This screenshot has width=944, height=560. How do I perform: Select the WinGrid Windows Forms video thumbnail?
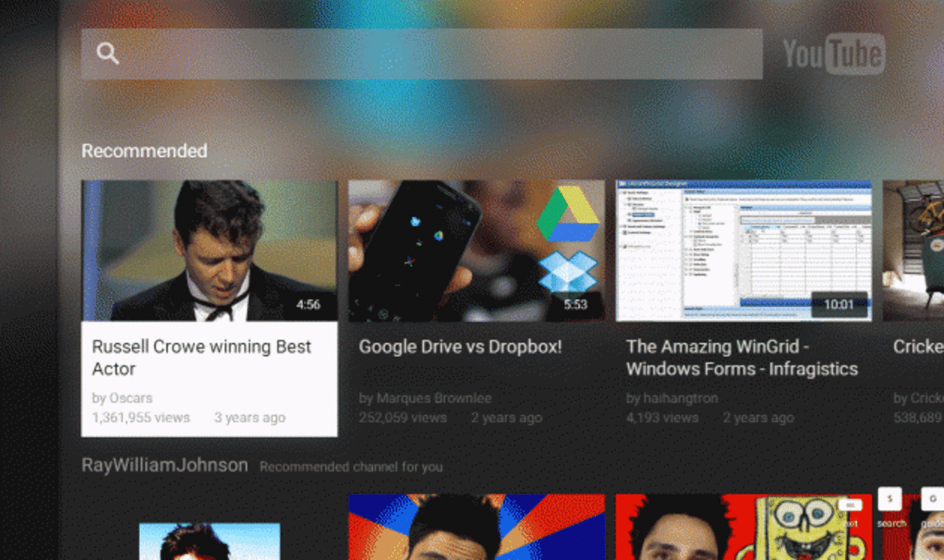[744, 250]
